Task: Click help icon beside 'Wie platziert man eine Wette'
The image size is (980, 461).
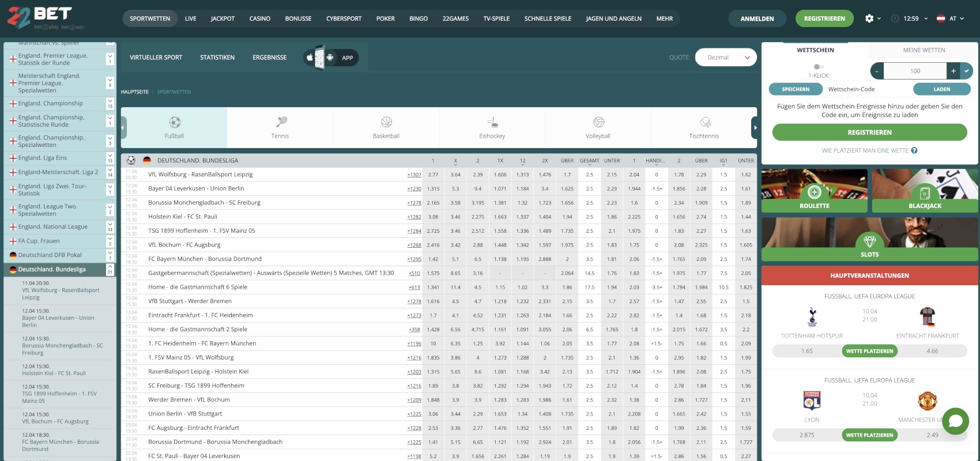Action: pyautogui.click(x=914, y=150)
